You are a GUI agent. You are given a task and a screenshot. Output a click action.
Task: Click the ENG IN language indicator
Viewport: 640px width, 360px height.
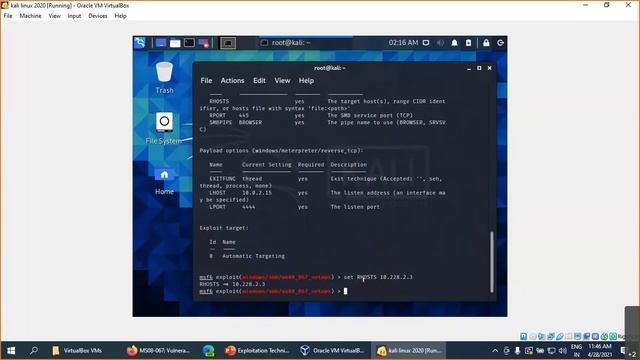tap(576, 351)
